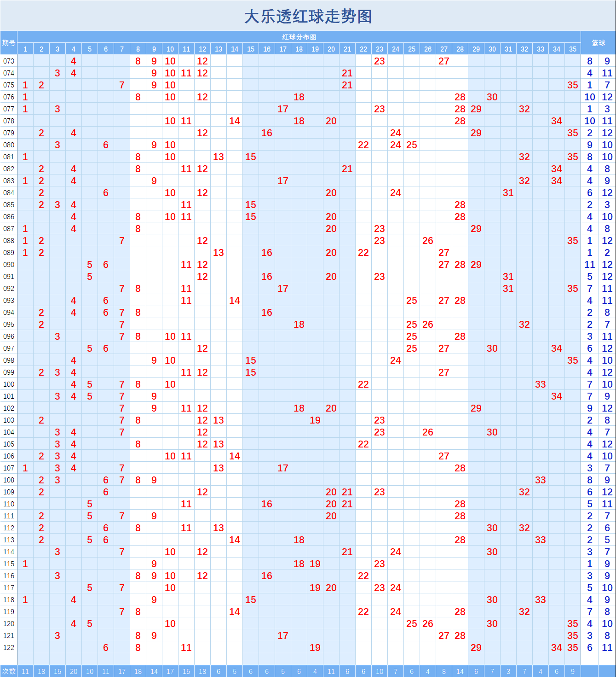Image resolution: width=616 pixels, height=691 pixels.
Task: Select red number 19 in row 117
Action: tap(315, 588)
